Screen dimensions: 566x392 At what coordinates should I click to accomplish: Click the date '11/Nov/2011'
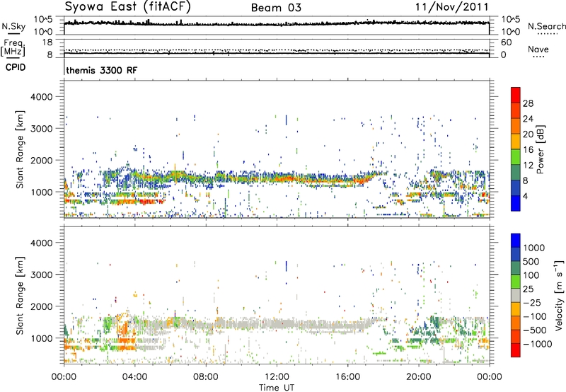pos(452,7)
